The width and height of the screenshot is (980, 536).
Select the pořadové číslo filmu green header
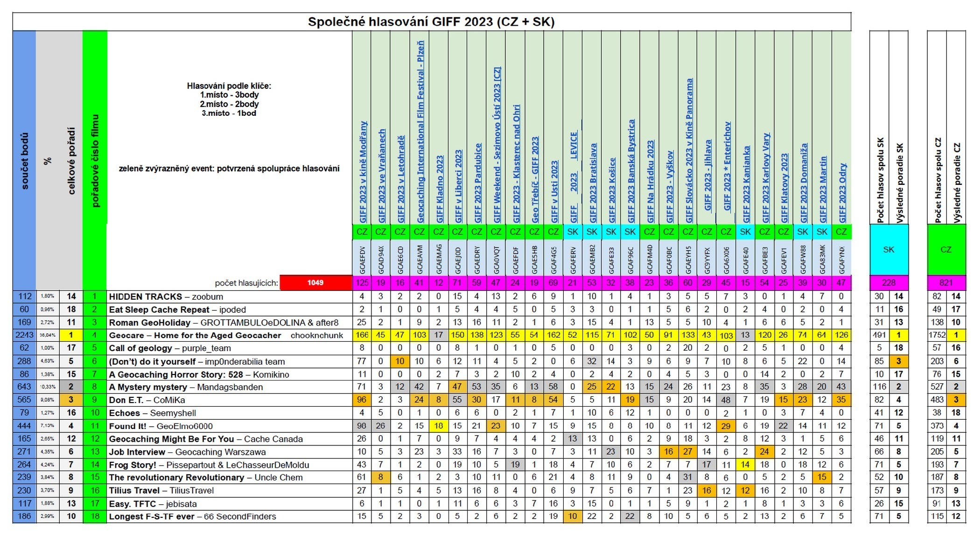[95, 161]
